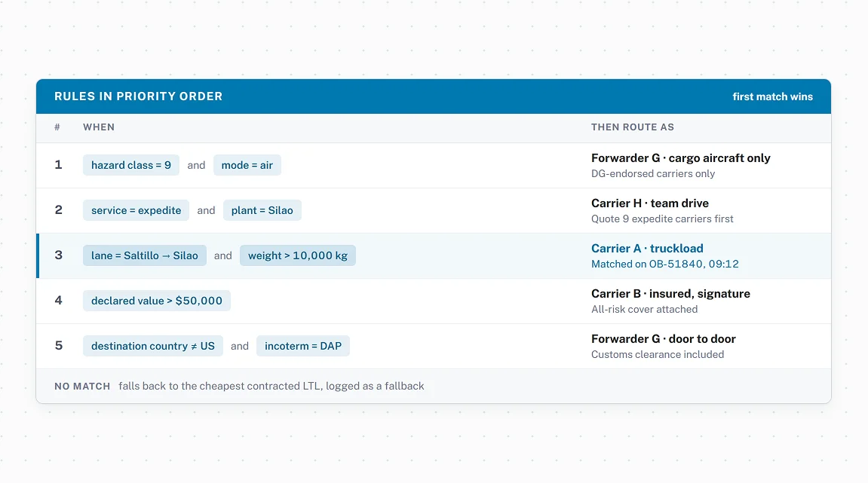The width and height of the screenshot is (868, 483).
Task: Click 'DG-endorsed carriers only' note
Action: (x=652, y=174)
